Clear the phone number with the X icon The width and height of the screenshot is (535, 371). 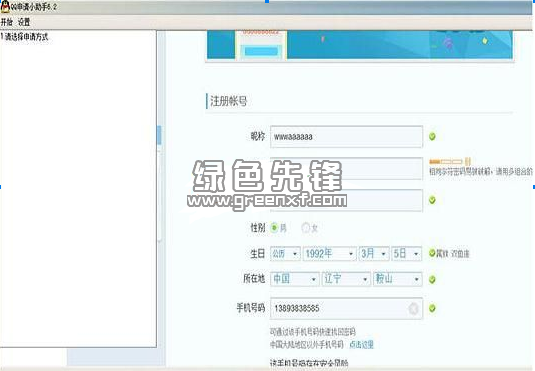click(x=413, y=309)
